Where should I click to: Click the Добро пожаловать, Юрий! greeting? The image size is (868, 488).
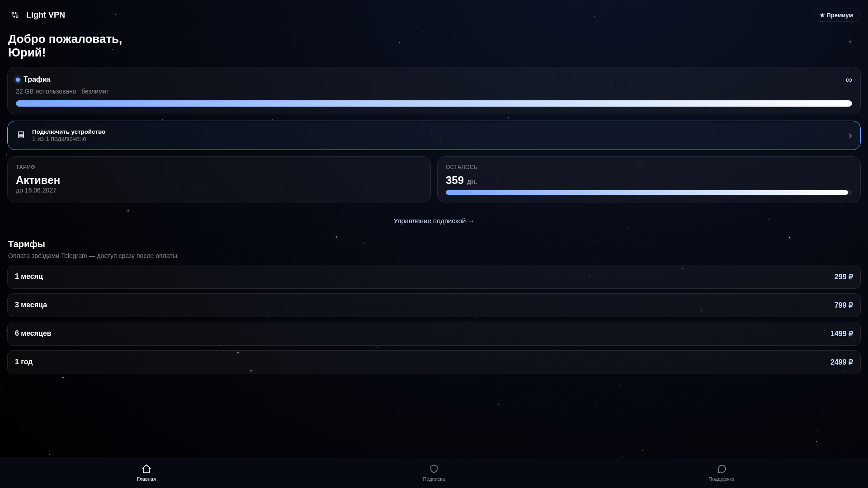(65, 46)
